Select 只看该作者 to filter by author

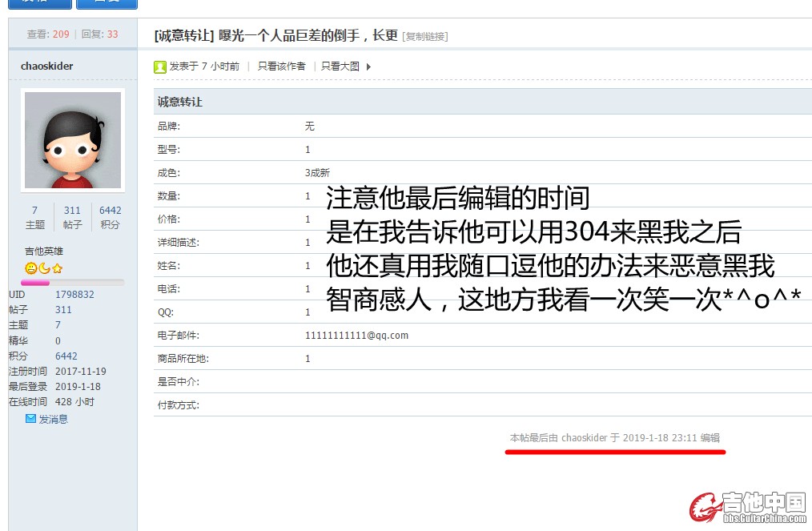pyautogui.click(x=281, y=66)
